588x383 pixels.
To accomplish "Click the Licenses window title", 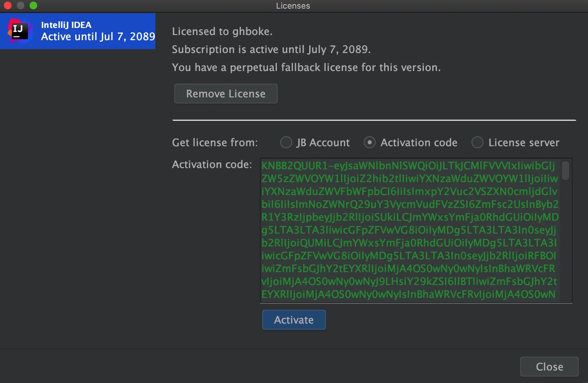I will [x=292, y=5].
